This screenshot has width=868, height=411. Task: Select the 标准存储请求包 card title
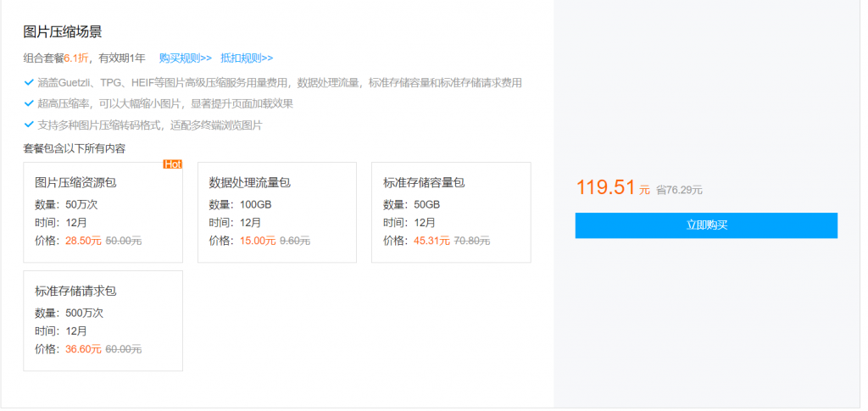point(75,291)
